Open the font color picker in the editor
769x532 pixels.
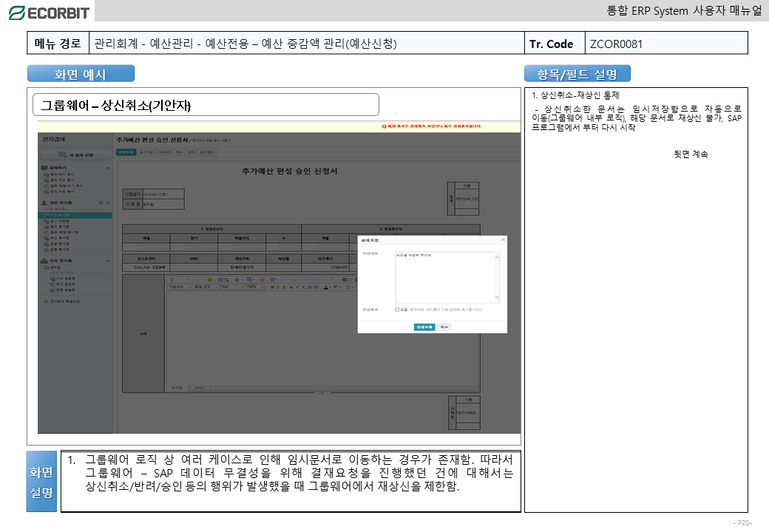click(325, 287)
